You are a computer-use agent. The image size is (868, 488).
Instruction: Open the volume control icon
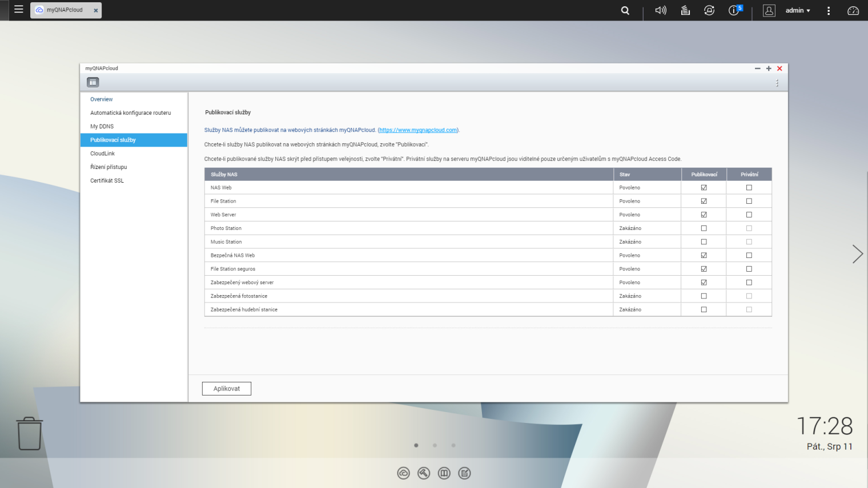661,10
